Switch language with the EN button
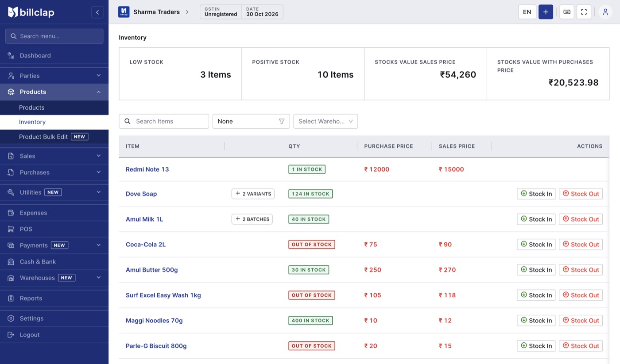 pos(527,12)
